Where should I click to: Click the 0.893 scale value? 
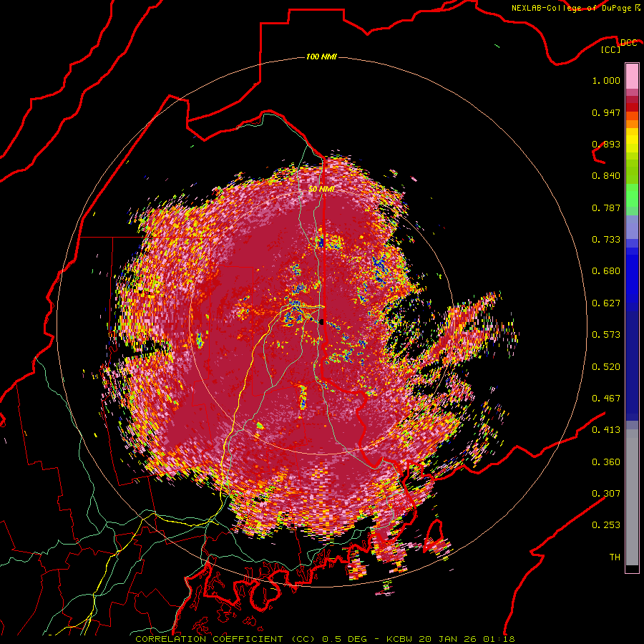[x=606, y=144]
